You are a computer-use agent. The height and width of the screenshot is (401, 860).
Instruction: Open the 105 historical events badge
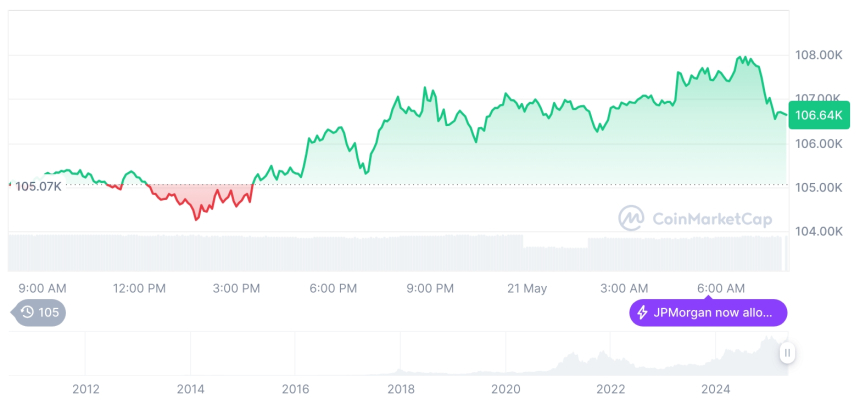[40, 313]
